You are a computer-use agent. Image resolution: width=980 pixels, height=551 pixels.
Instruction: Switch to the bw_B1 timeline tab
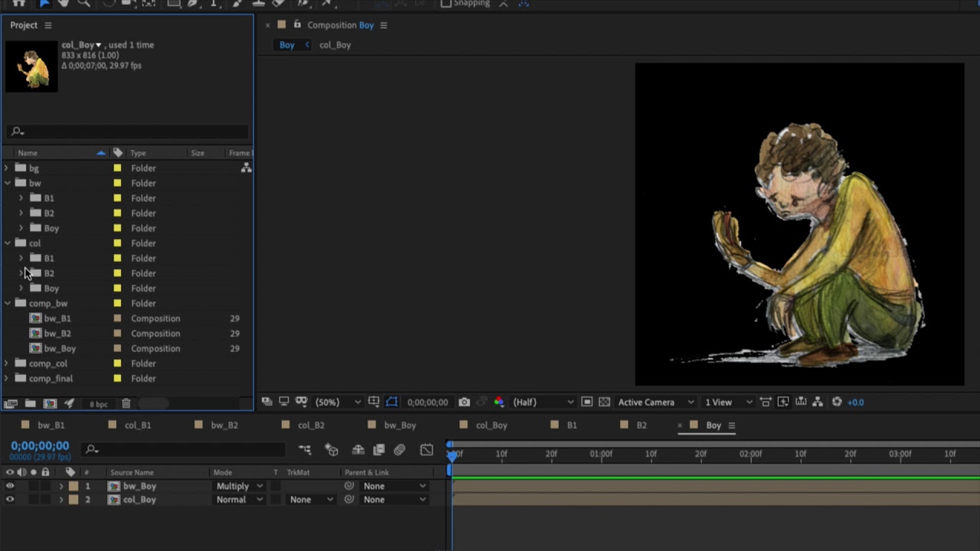(51, 425)
